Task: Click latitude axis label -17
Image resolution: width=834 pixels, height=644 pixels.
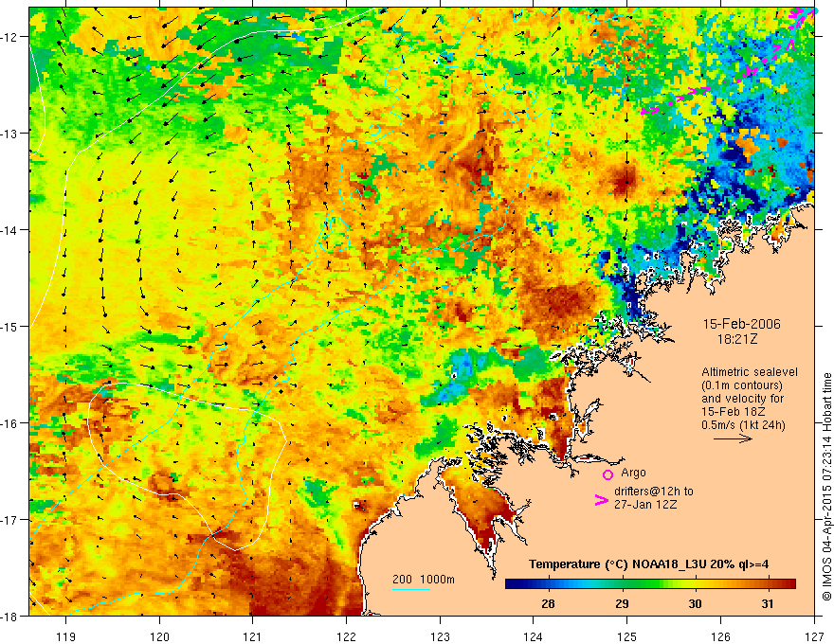Action: [x=10, y=519]
